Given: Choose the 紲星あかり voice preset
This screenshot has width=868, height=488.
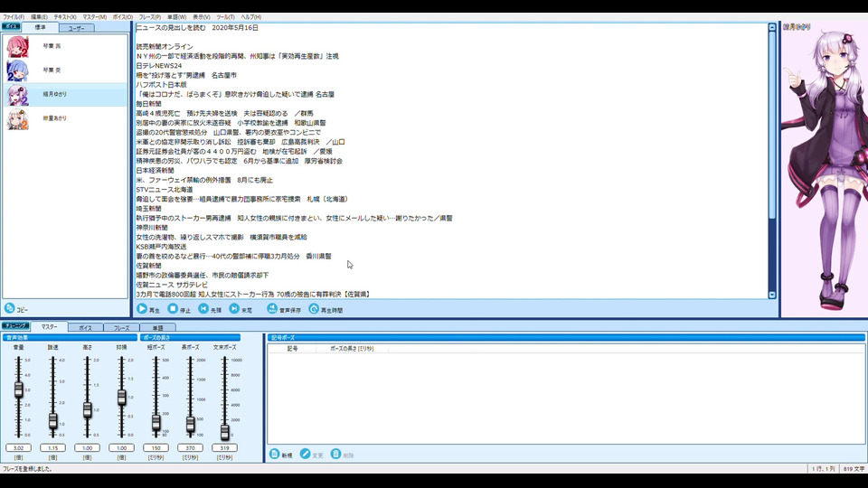Looking at the screenshot, I should coord(65,118).
